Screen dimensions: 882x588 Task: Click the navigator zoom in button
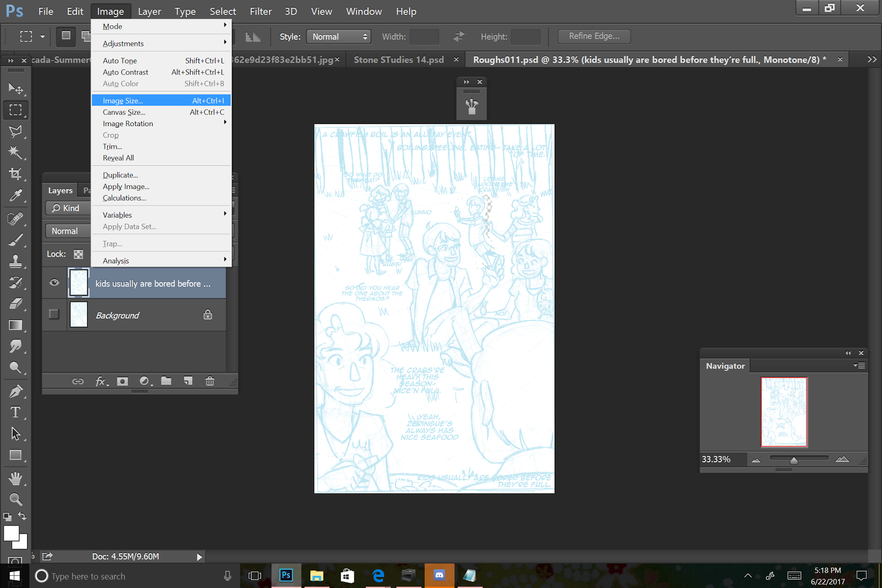(842, 459)
